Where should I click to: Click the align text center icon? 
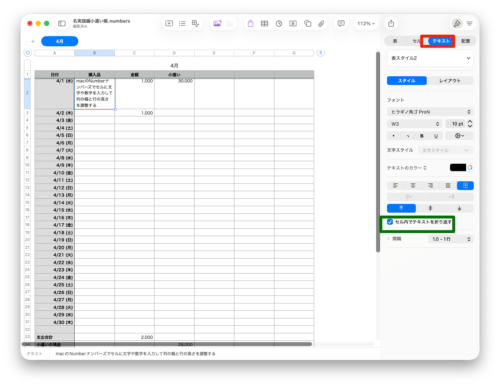click(x=413, y=185)
